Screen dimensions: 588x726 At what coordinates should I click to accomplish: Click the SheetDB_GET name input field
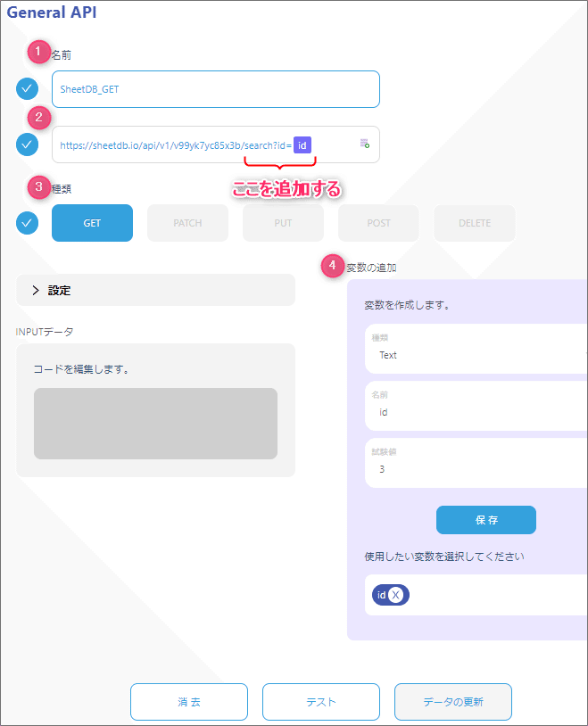tap(216, 89)
